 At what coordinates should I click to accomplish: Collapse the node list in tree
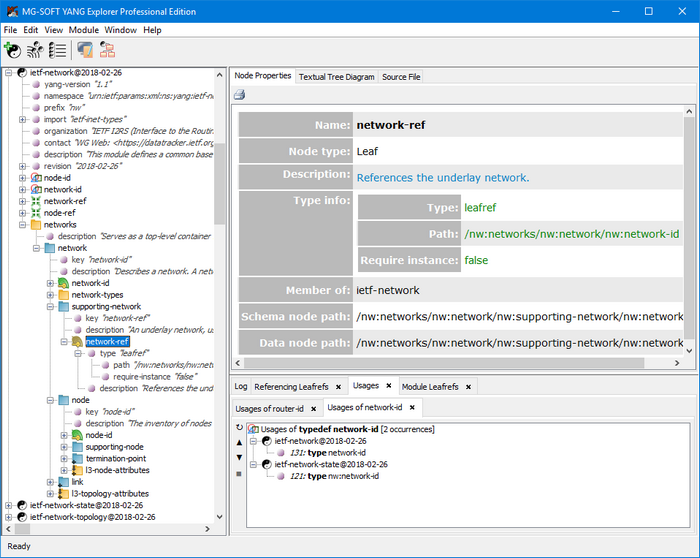(50, 400)
